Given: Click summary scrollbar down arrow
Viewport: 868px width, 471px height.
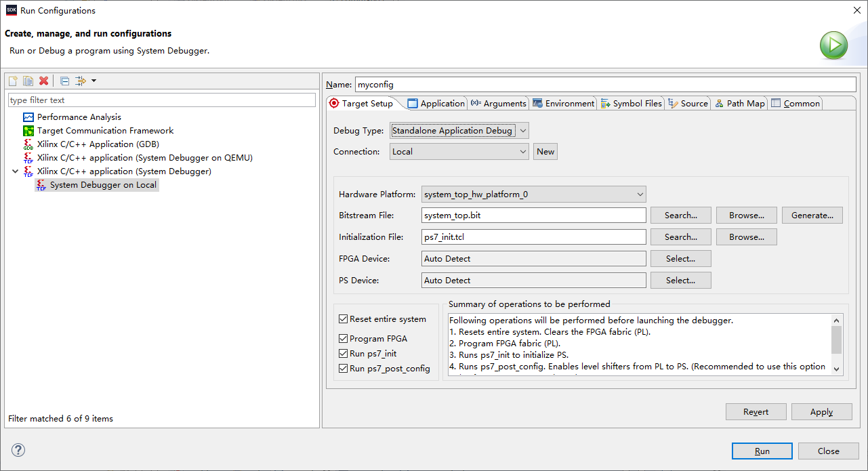Looking at the screenshot, I should click(x=837, y=369).
